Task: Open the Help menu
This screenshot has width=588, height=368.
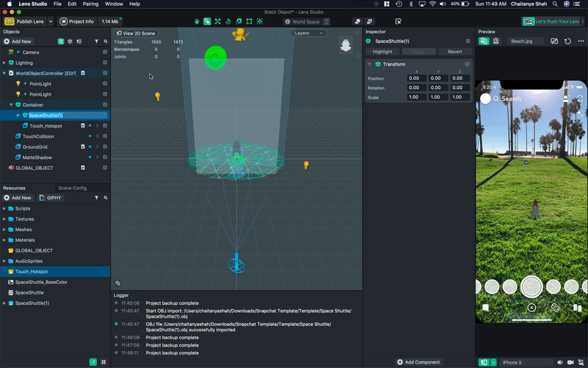Action: (x=135, y=4)
